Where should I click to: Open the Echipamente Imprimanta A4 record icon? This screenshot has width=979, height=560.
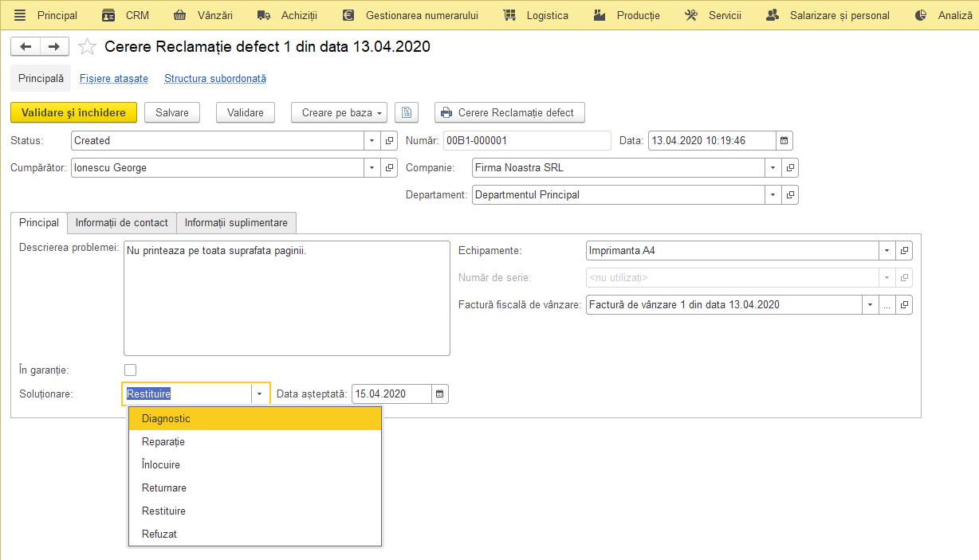tap(904, 250)
